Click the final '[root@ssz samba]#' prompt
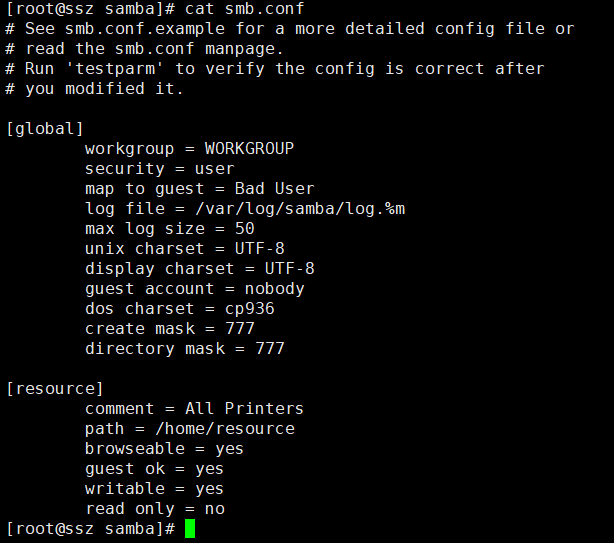This screenshot has width=614, height=543. point(90,529)
